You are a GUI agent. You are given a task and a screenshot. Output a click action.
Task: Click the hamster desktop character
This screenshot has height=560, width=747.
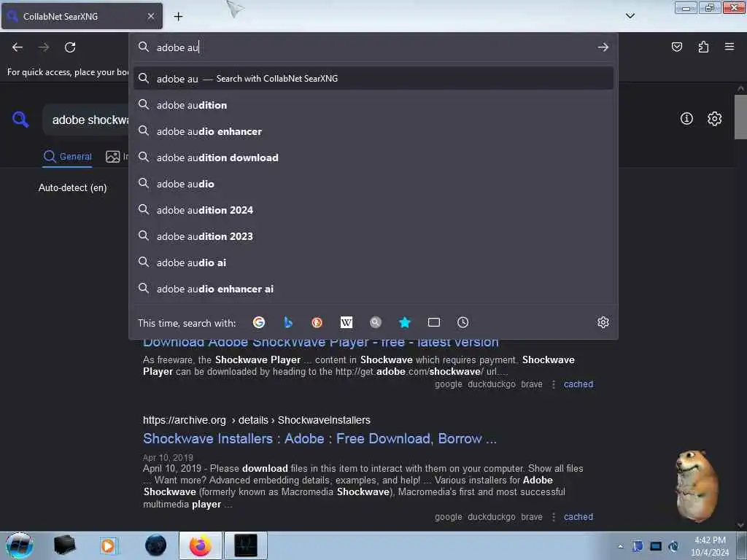point(697,486)
